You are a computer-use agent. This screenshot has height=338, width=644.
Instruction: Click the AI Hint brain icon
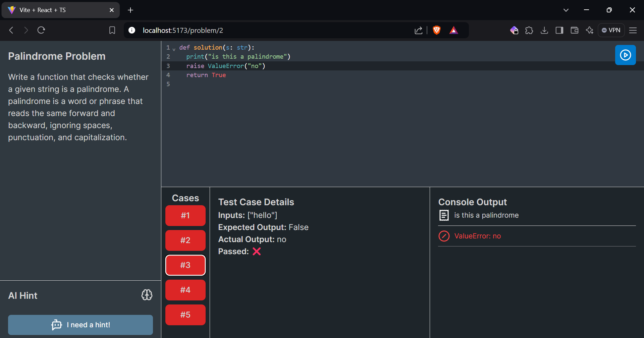click(147, 295)
